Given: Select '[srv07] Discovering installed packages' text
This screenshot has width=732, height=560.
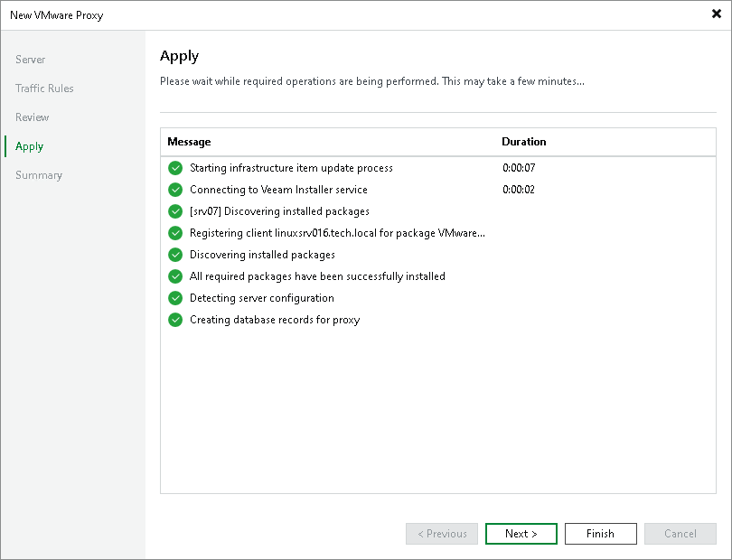Looking at the screenshot, I should coord(279,211).
